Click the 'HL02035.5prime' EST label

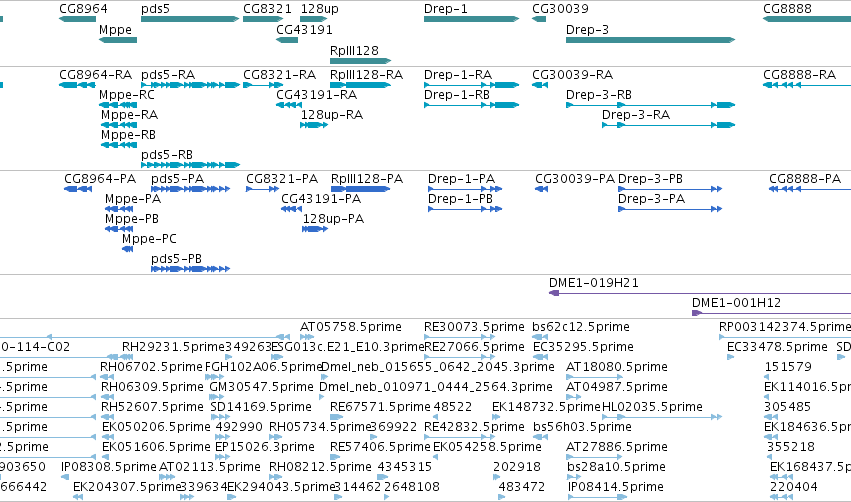point(652,407)
